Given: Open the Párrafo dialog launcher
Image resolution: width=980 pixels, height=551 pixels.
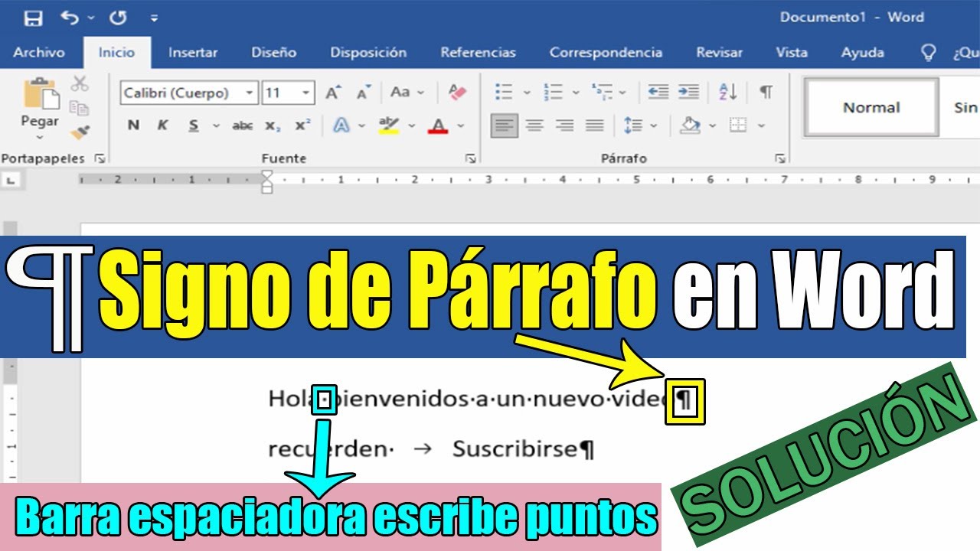Looking at the screenshot, I should click(x=779, y=158).
